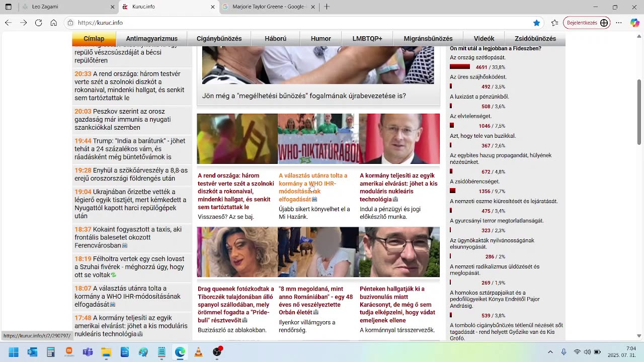Click poll bar showing 4691 / 33,8%
Viewport: 644px width, 362px height.
pyautogui.click(x=460, y=66)
